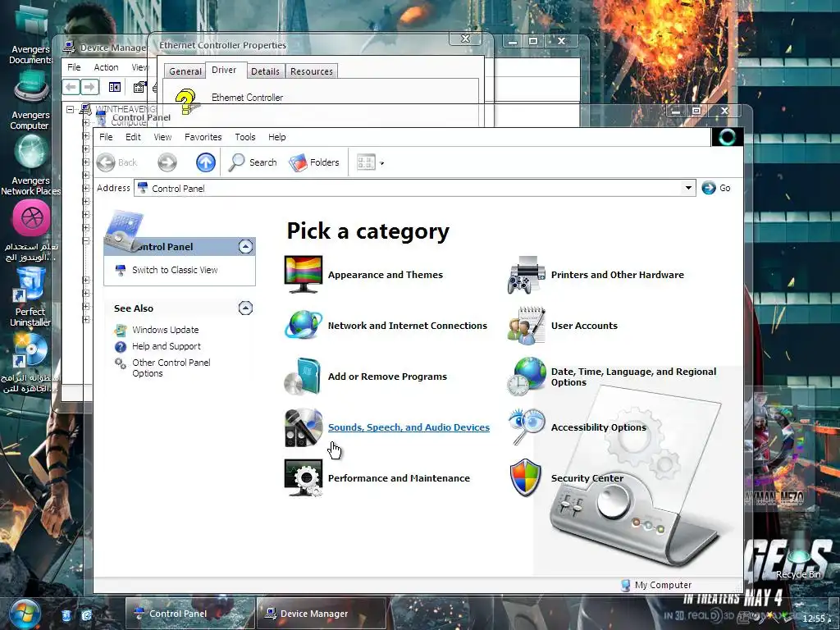Click the Add or Remove Programs text link

(387, 377)
